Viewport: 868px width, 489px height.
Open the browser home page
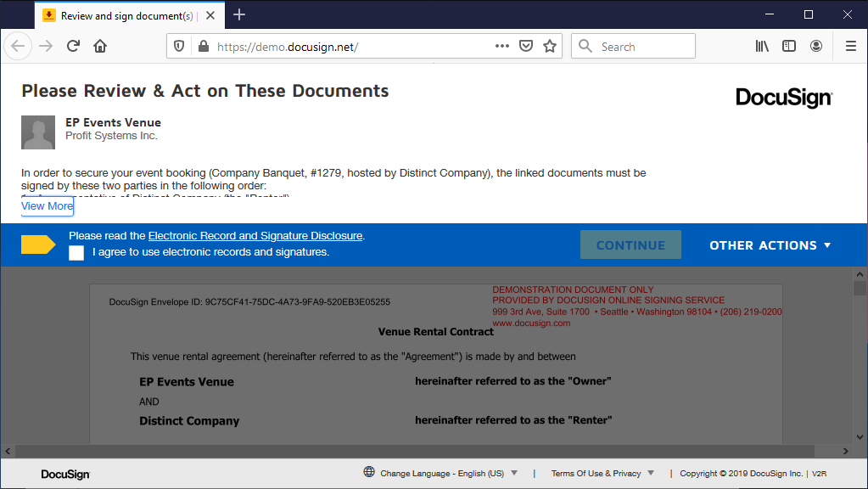(x=100, y=46)
